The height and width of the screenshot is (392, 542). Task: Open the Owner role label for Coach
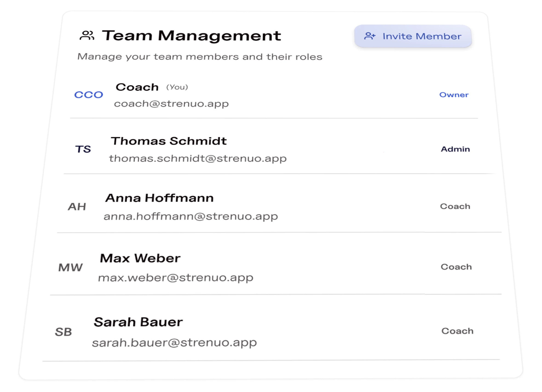pyautogui.click(x=454, y=95)
